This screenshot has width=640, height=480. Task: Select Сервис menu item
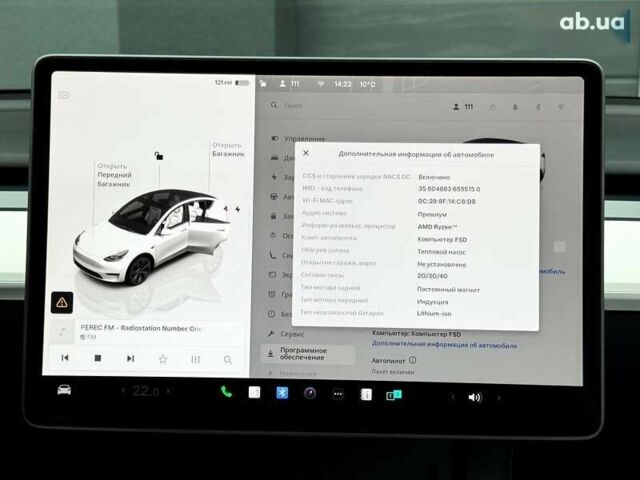286,334
